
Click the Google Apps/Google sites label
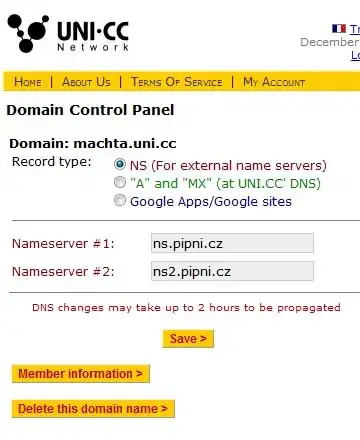click(x=211, y=201)
